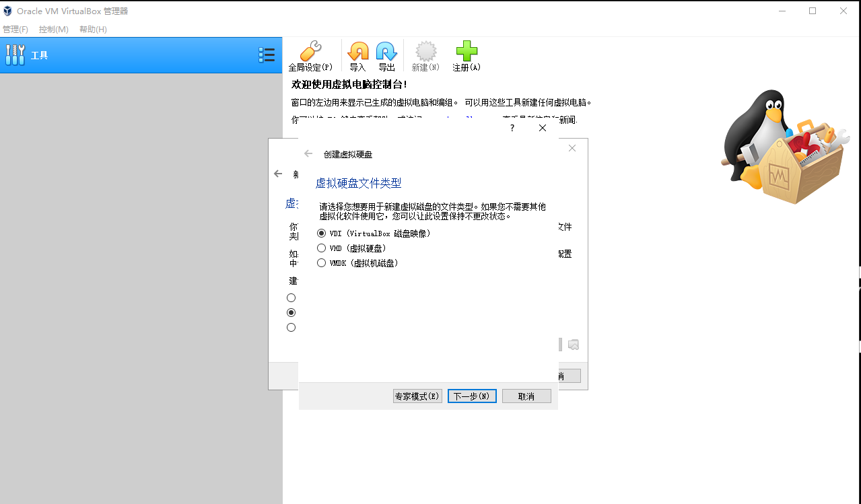This screenshot has width=861, height=504.
Task: Select the VDI disk image option
Action: 321,233
